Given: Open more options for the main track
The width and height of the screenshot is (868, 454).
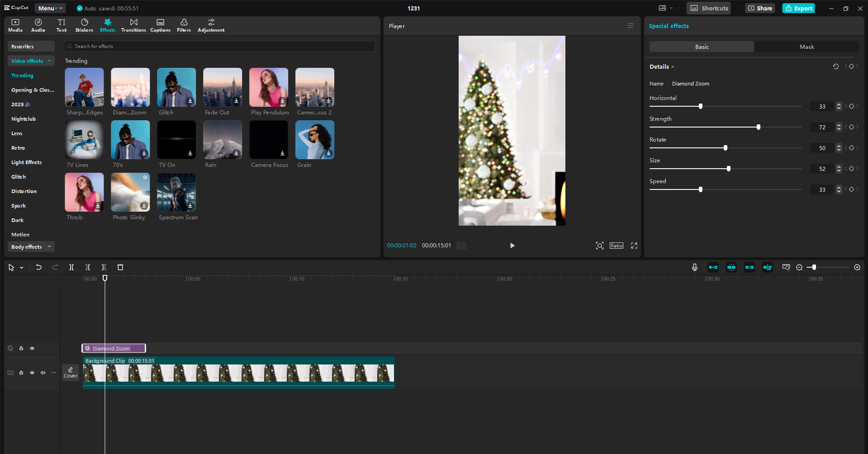Looking at the screenshot, I should [54, 373].
